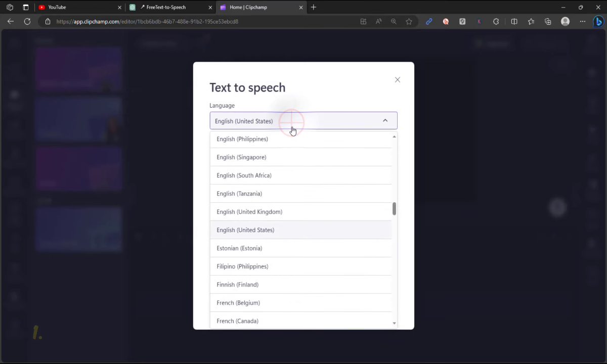Open the browser Settings menu ellipsis
The image size is (607, 364).
[x=583, y=21]
